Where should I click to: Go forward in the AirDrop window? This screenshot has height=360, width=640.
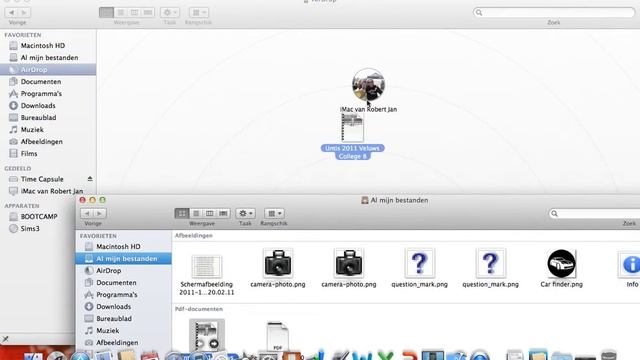tap(24, 13)
